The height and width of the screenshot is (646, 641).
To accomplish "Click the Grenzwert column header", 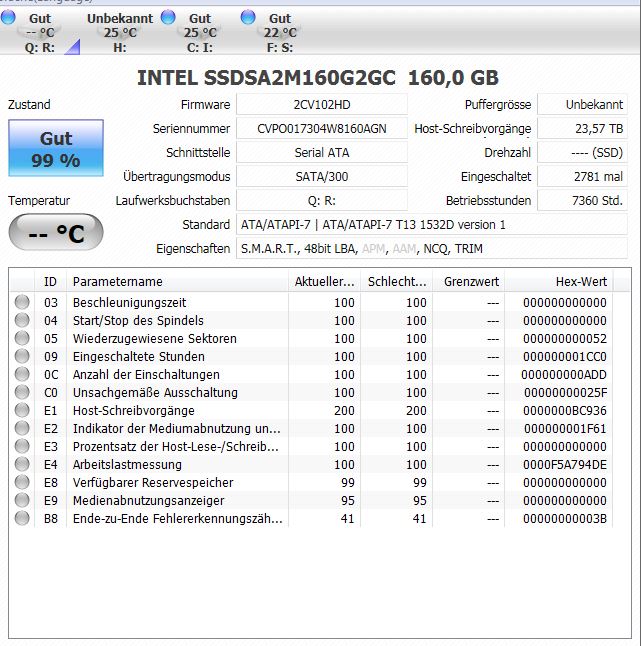I will pyautogui.click(x=469, y=281).
